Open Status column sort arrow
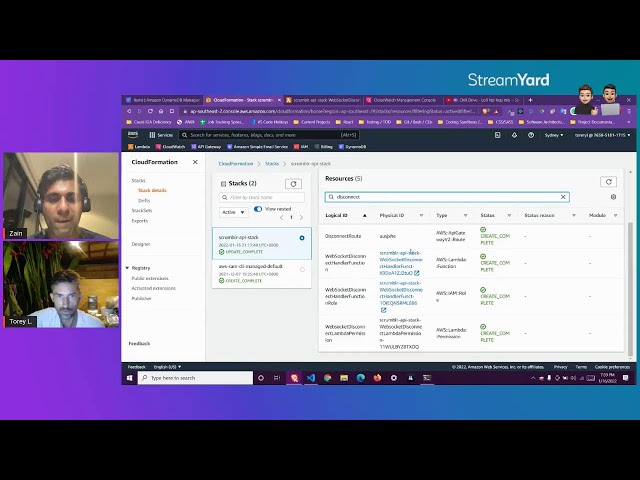 [x=509, y=216]
